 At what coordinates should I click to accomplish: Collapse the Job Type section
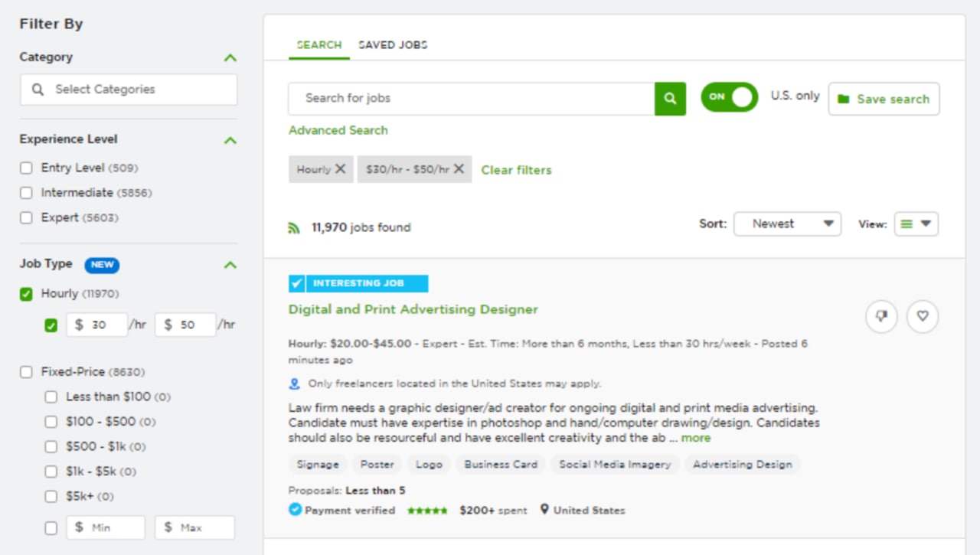(230, 266)
